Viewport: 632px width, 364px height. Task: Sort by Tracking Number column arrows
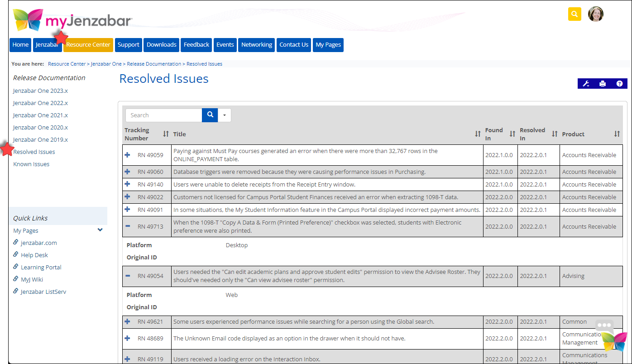[166, 134]
